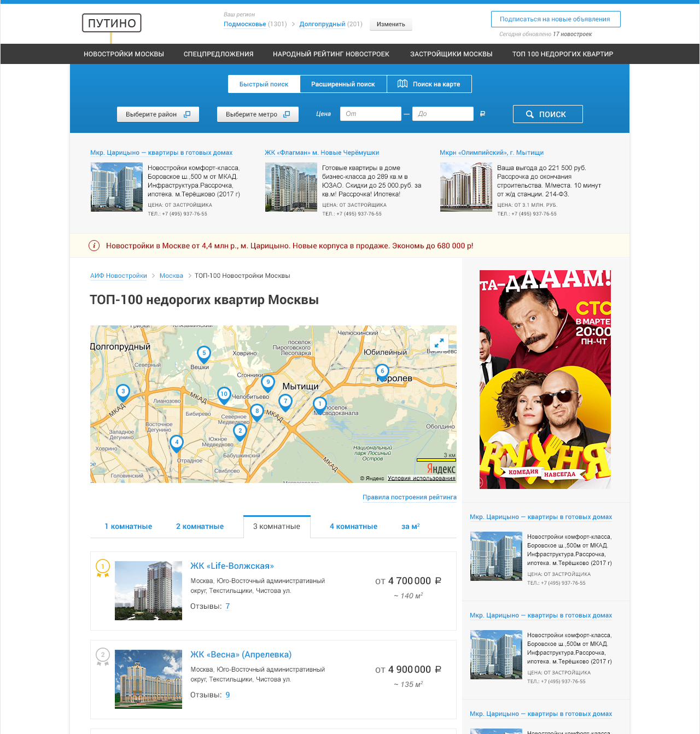700x734 pixels.
Task: Open the Выберите метро selector
Action: point(258,114)
